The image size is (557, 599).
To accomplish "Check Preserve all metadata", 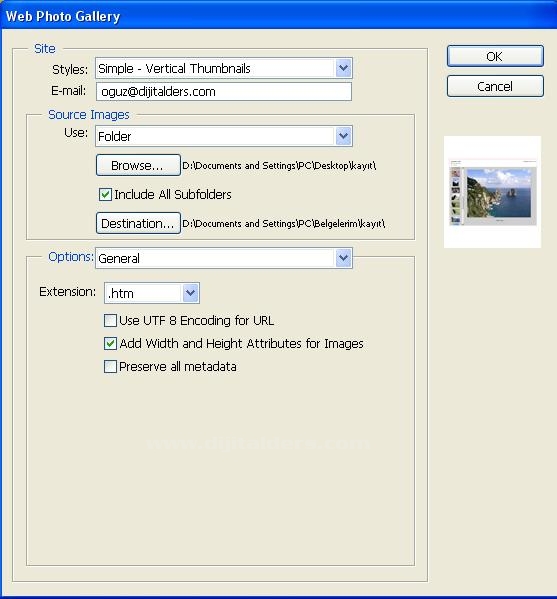I will 110,367.
